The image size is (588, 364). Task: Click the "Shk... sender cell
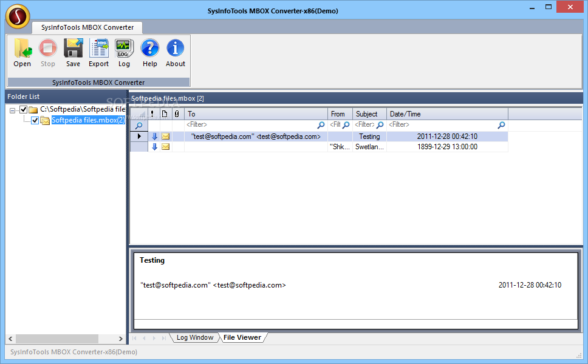(340, 147)
